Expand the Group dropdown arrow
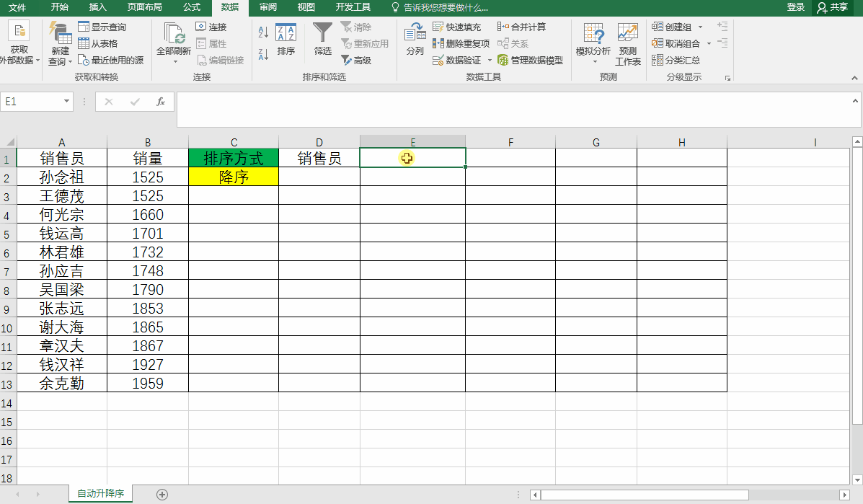Viewport: 863px width, 504px height. (x=700, y=27)
